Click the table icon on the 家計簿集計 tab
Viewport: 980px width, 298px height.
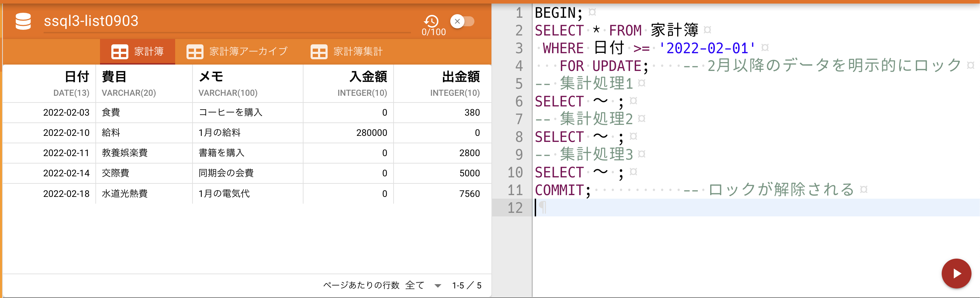click(319, 52)
